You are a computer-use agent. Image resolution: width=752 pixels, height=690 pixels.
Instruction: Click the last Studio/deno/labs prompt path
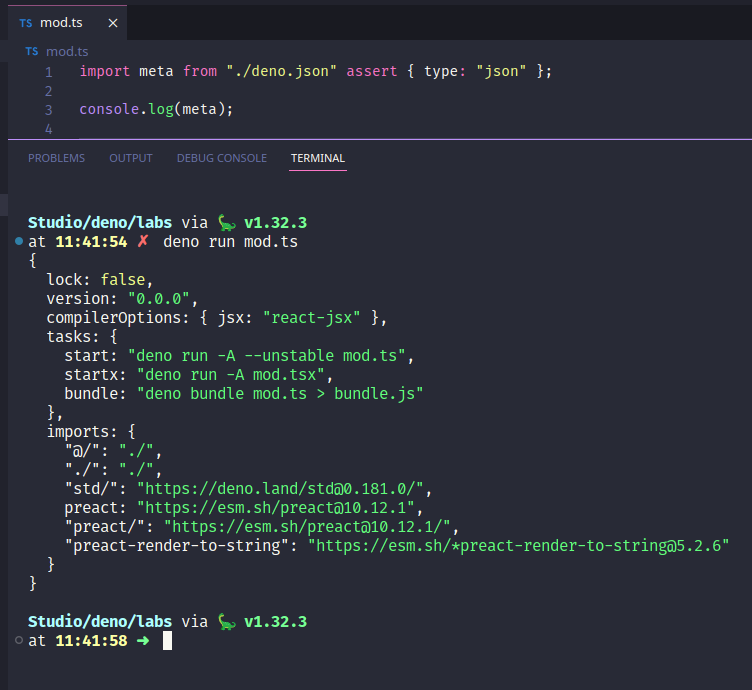100,622
